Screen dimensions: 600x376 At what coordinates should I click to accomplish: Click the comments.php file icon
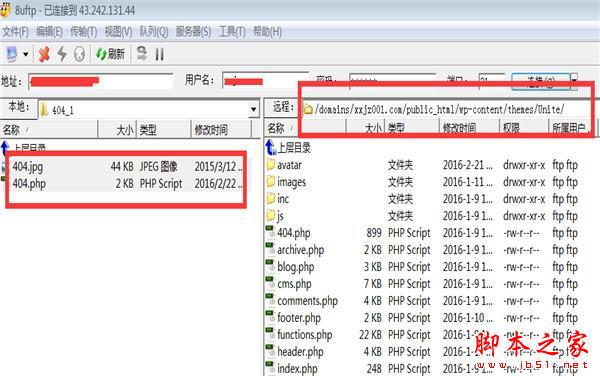[271, 299]
